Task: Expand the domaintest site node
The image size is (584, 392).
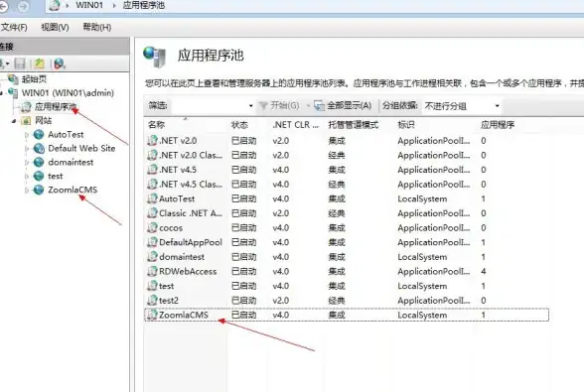Action: coord(27,163)
